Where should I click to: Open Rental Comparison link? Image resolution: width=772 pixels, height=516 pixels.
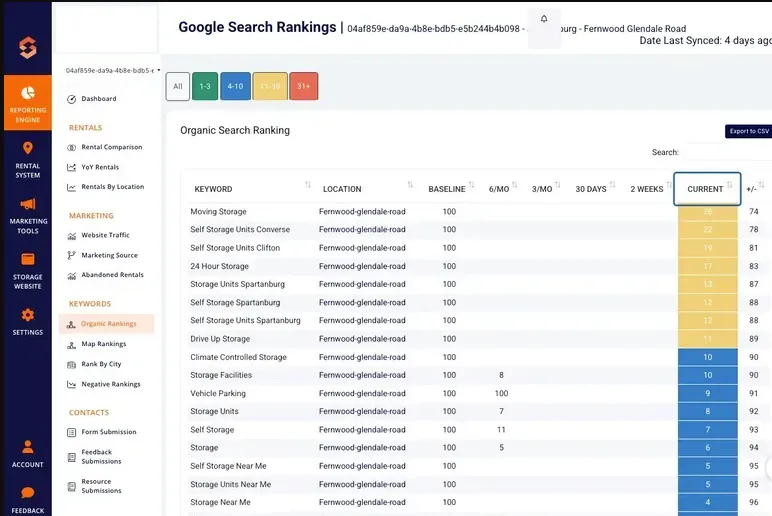click(x=112, y=147)
